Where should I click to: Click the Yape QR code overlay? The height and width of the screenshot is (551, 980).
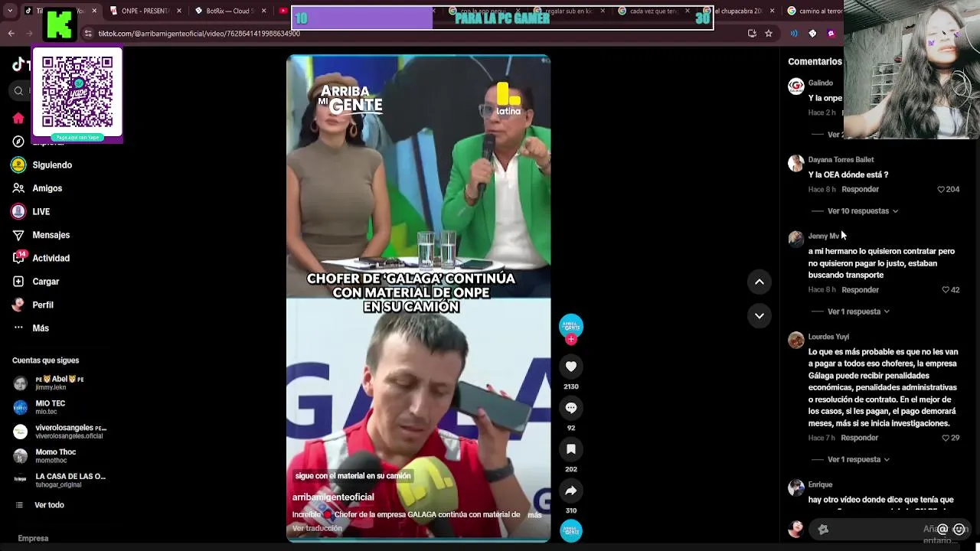[x=77, y=95]
